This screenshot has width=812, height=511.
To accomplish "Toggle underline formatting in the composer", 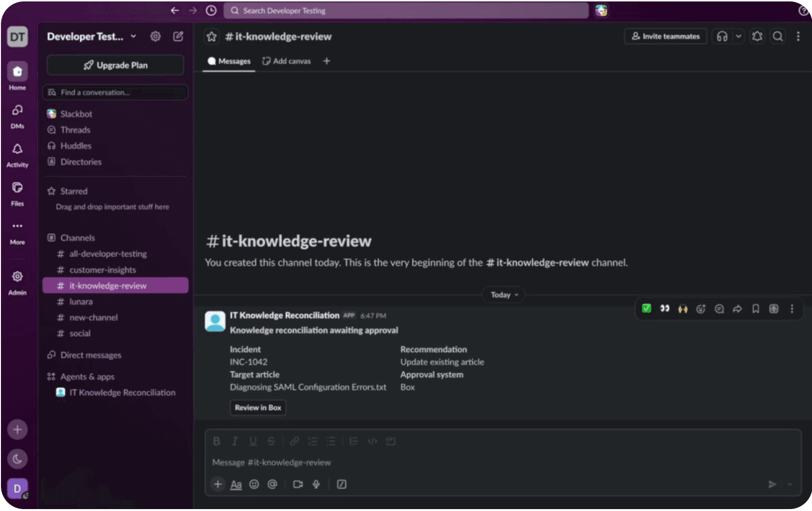I will pos(253,441).
